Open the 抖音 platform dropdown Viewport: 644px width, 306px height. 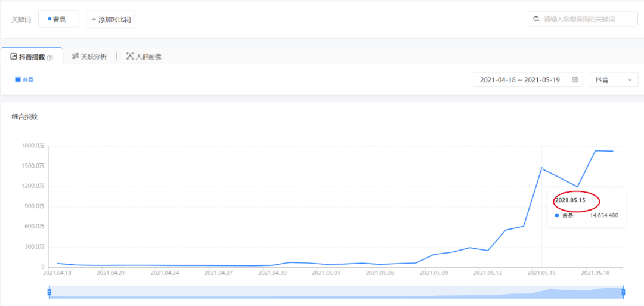coord(612,79)
